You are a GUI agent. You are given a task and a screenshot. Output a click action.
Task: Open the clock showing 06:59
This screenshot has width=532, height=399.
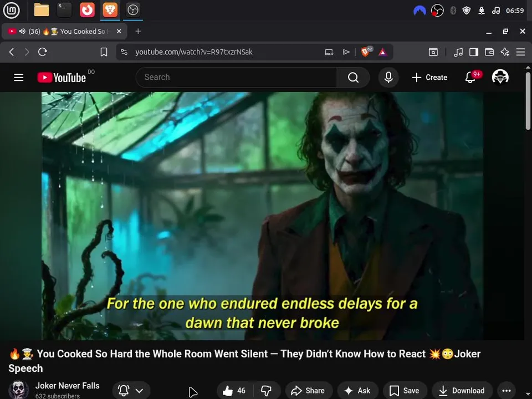pos(515,11)
